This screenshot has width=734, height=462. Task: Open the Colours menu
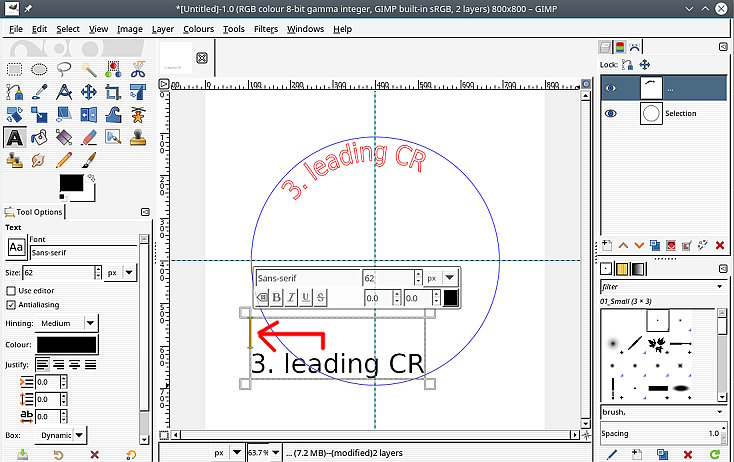tap(198, 29)
